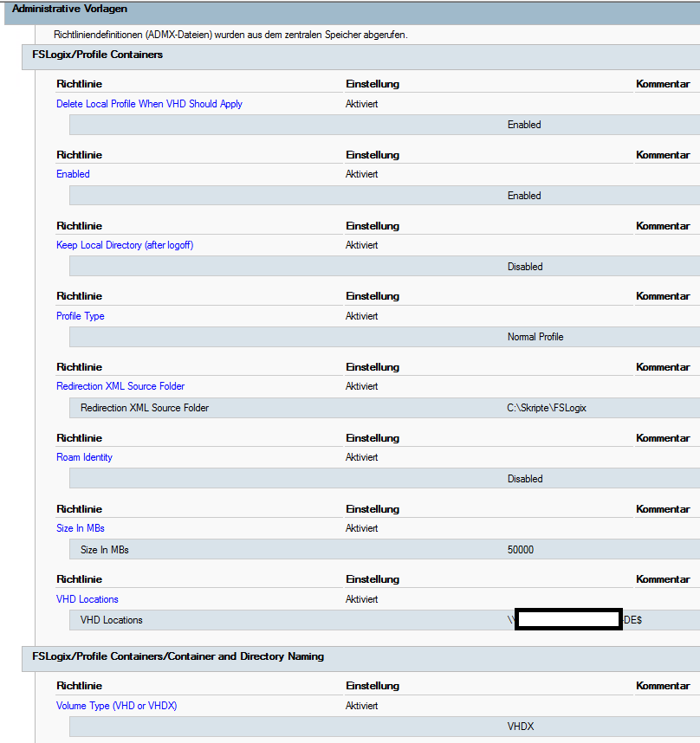Select the Disabled value under Keep Local Directory
700x743 pixels.
tap(525, 267)
